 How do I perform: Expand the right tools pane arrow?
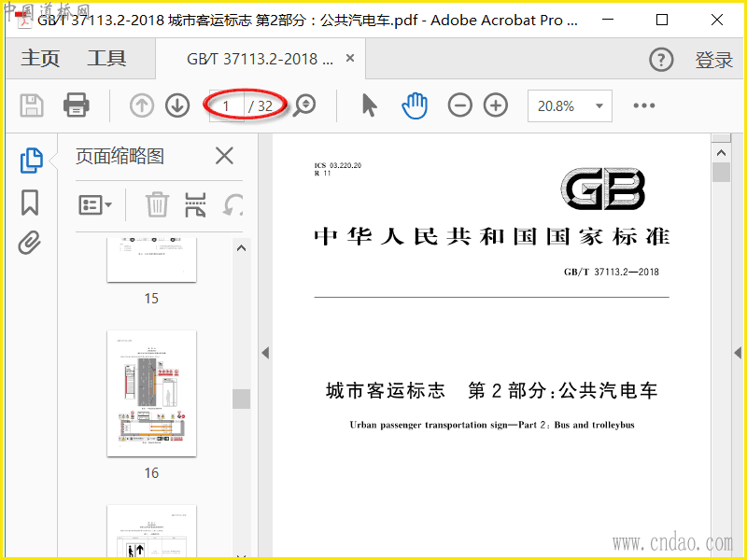[x=738, y=353]
